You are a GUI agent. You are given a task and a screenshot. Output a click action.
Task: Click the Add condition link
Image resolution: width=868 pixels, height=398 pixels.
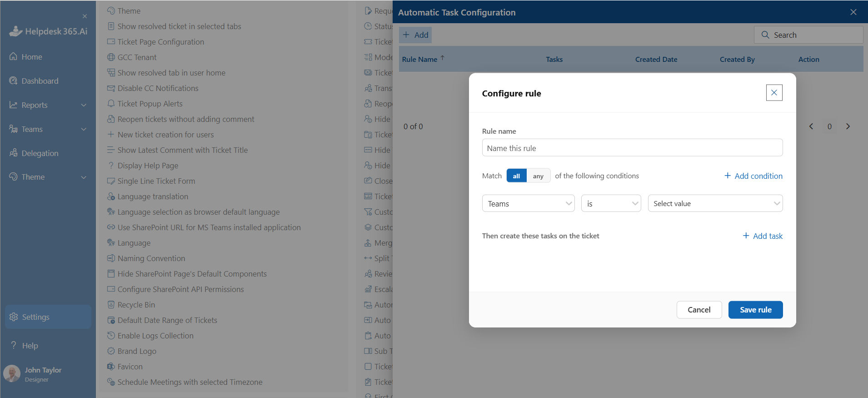tap(753, 176)
